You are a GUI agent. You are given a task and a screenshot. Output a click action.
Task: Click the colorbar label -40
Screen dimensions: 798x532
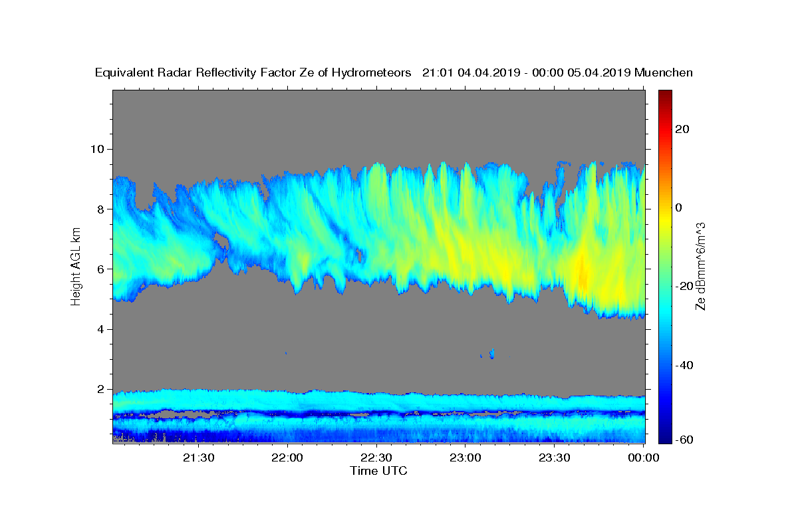click(686, 365)
